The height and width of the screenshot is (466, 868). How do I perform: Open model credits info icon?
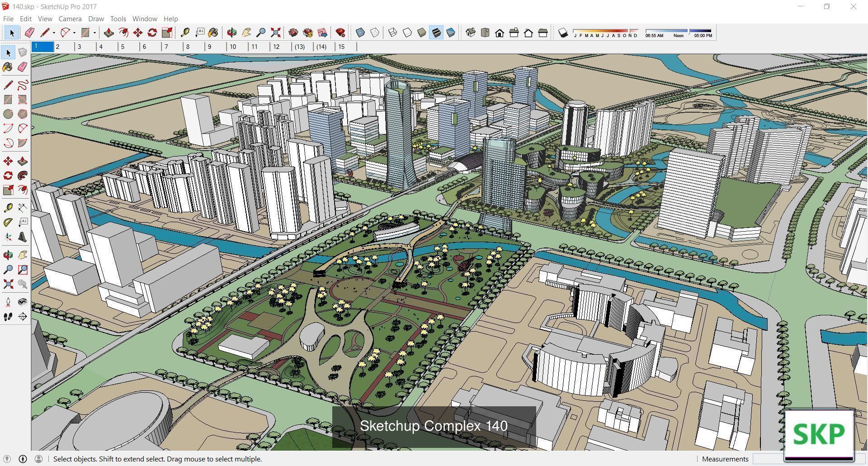tap(23, 459)
